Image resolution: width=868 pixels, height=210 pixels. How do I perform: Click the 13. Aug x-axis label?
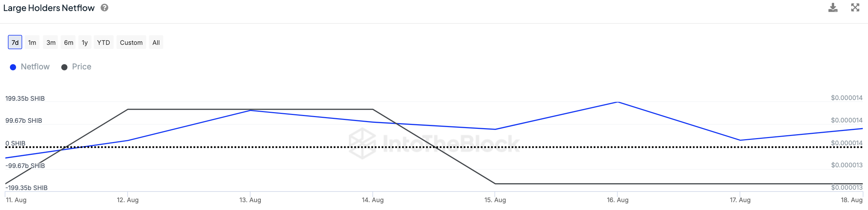pos(250,200)
